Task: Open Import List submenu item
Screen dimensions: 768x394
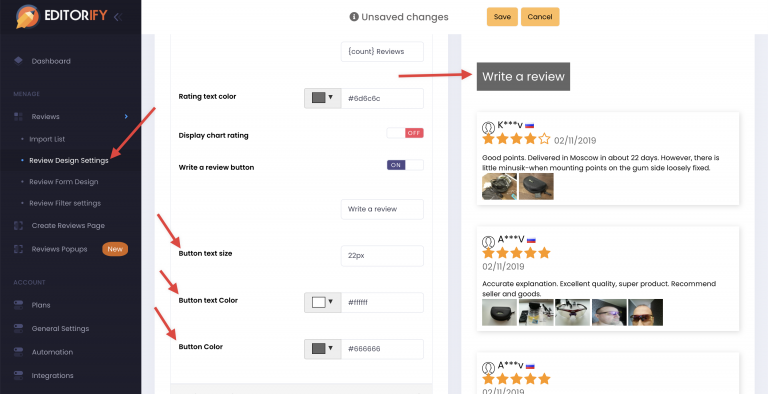Action: click(x=47, y=139)
